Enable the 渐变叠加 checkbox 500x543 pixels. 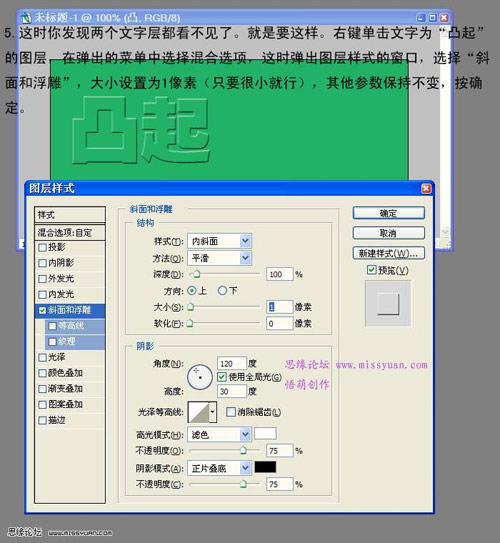point(42,389)
